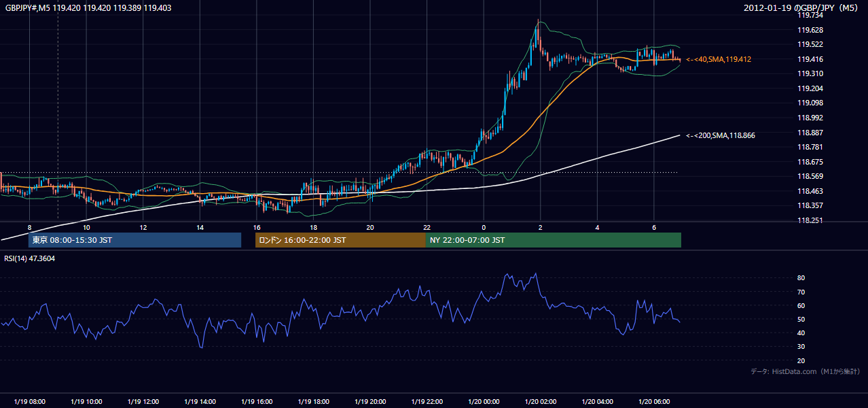Click the hour tick 8 under the price chart

coord(30,227)
